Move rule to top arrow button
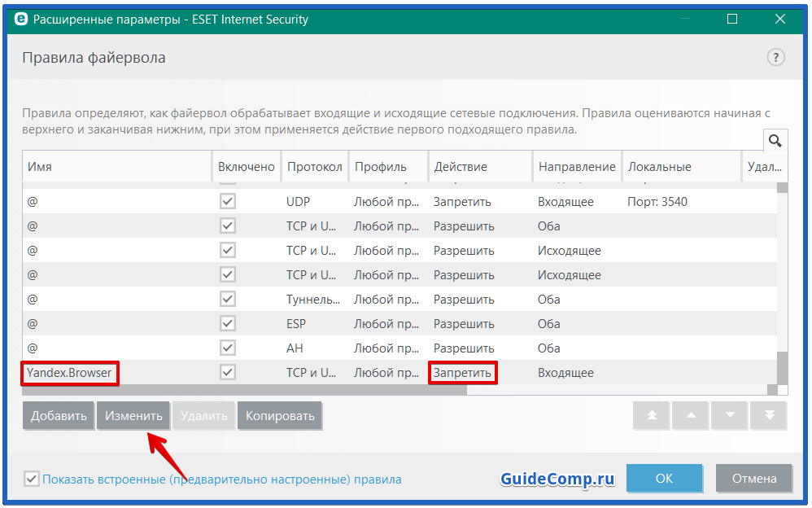The height and width of the screenshot is (508, 812). (x=652, y=415)
